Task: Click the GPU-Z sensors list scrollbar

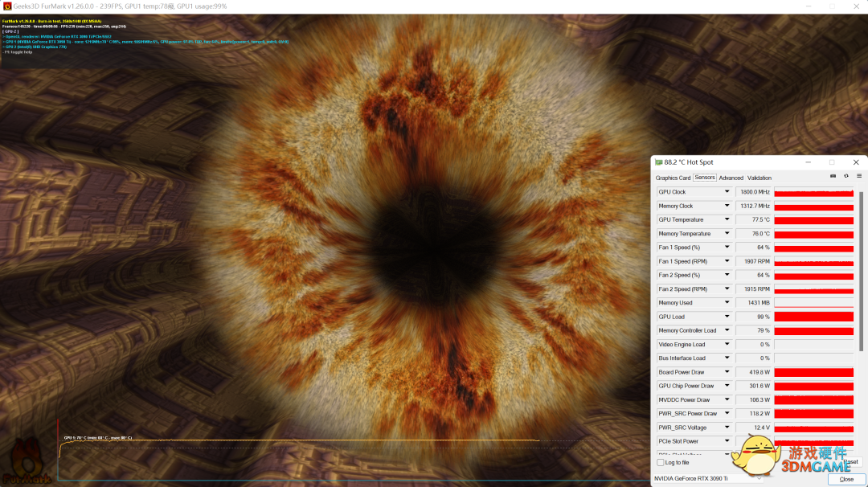Action: point(861,271)
